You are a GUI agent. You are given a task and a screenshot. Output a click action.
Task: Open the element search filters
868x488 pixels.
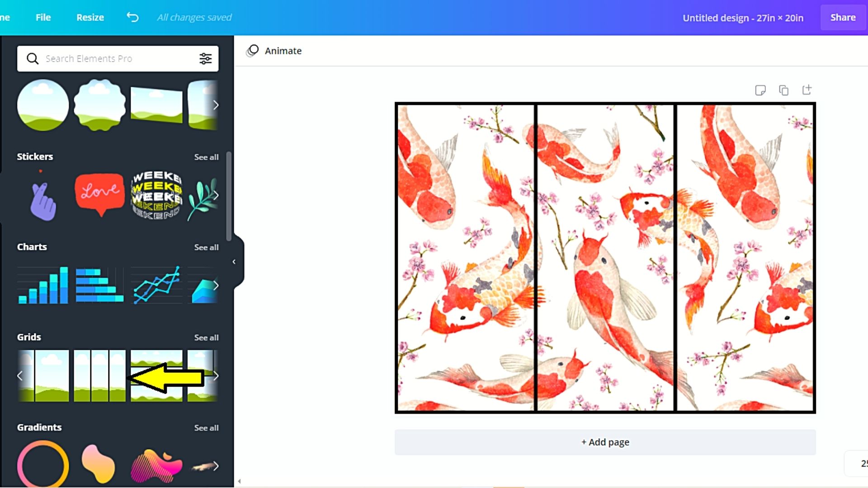click(206, 58)
